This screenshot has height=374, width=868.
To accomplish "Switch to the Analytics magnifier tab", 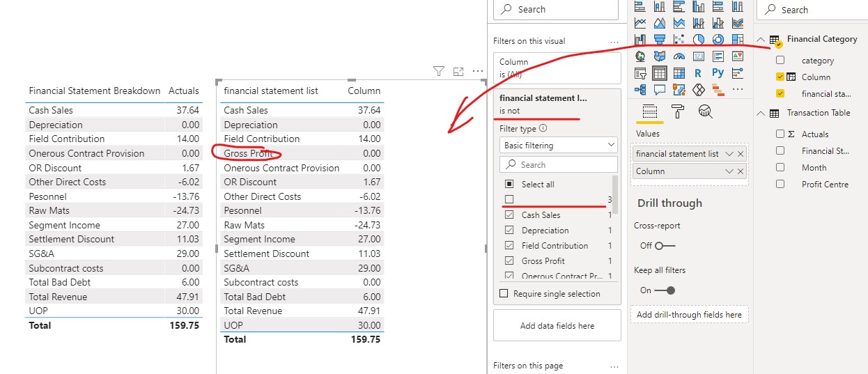I will click(x=705, y=112).
